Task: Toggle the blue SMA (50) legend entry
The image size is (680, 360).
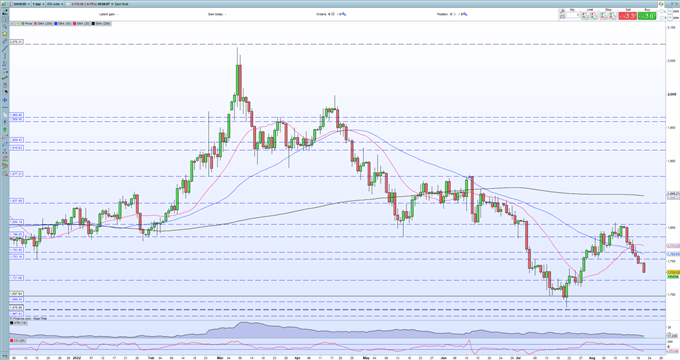Action: tap(62, 23)
